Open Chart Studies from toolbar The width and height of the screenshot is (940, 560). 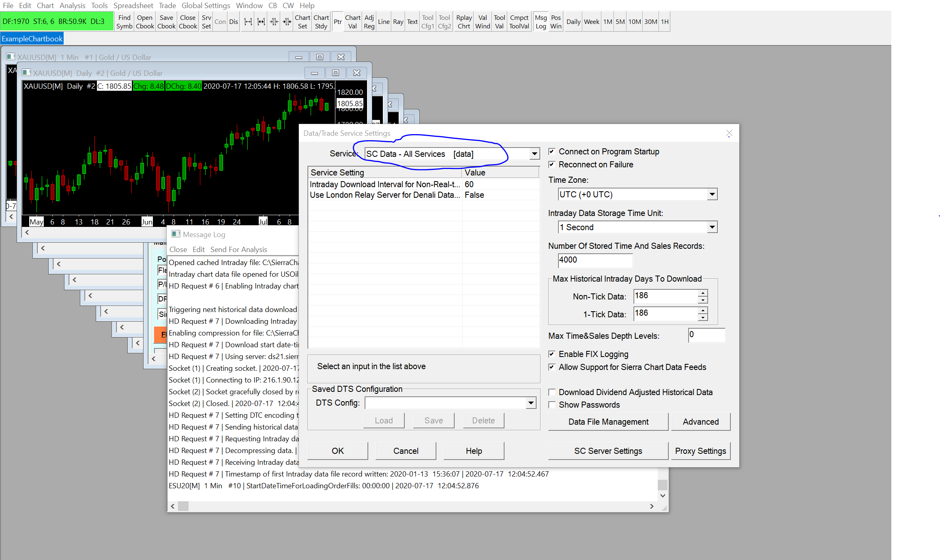321,22
